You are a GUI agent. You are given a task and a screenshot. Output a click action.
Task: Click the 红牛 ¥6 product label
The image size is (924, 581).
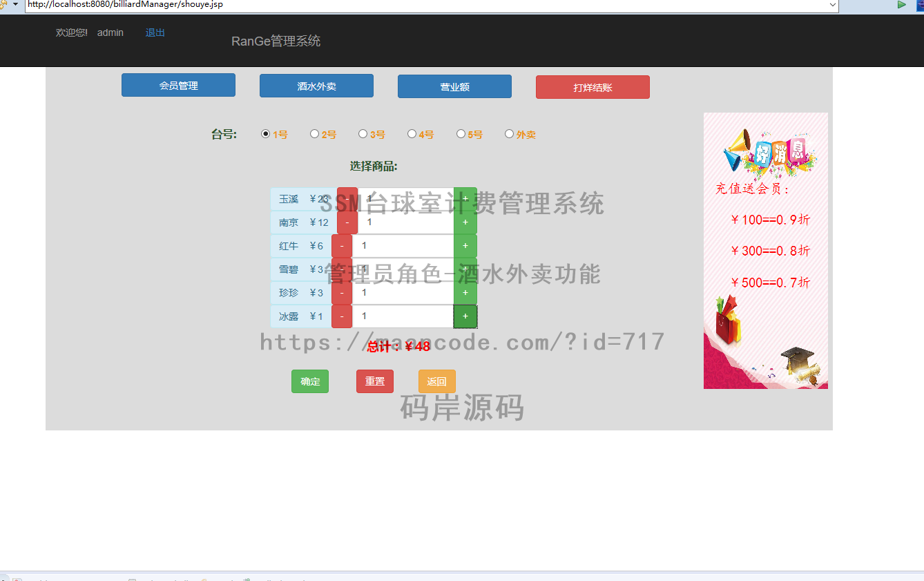(x=301, y=246)
